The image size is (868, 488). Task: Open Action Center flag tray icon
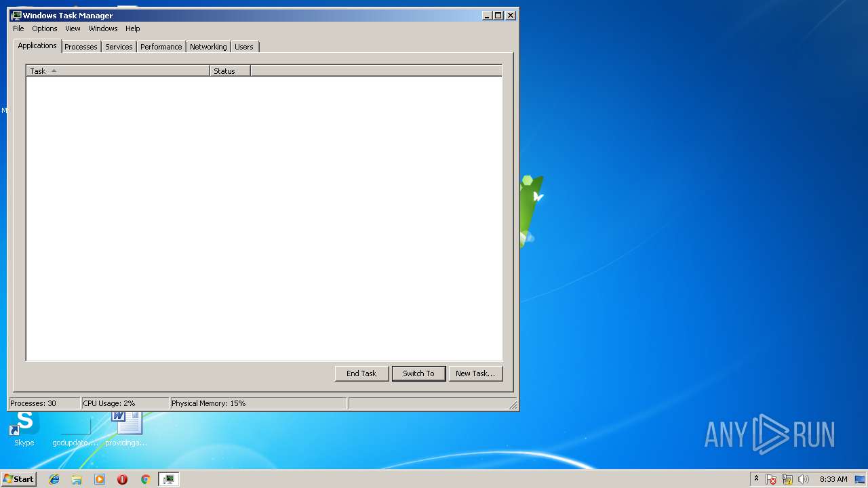tap(771, 479)
